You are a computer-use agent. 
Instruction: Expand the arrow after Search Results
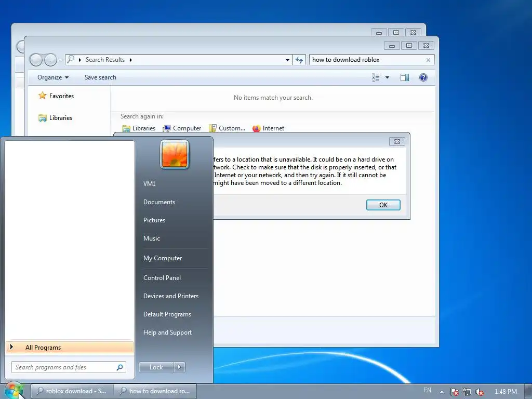pos(130,60)
